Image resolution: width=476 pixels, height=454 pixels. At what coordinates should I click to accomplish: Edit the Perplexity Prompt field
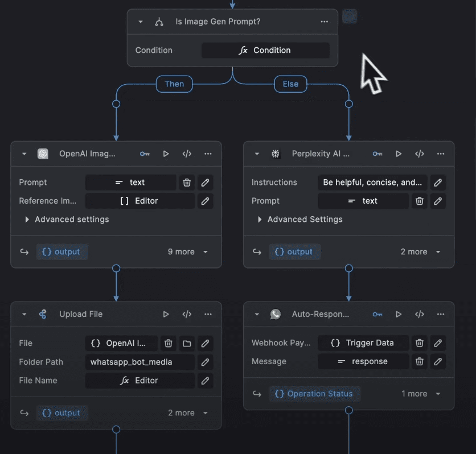coord(438,201)
